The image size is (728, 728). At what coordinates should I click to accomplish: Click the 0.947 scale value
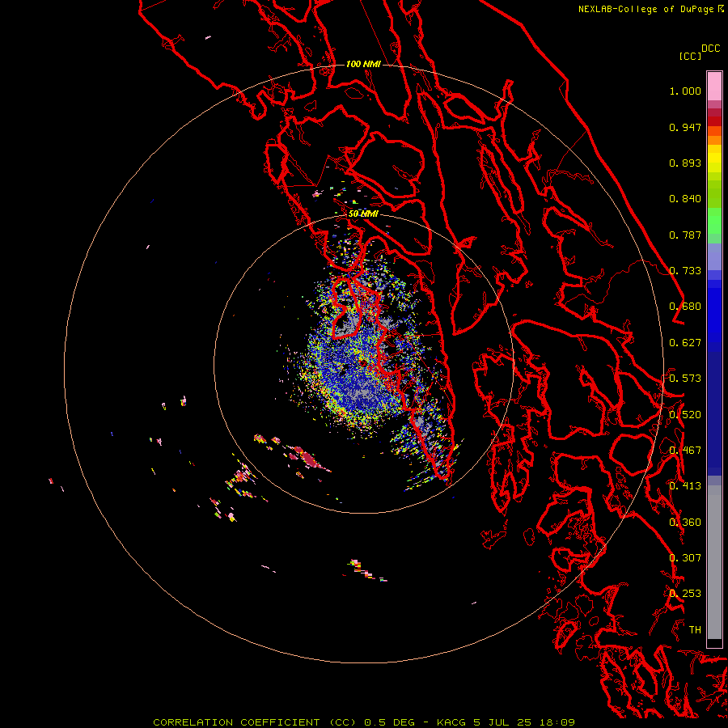(685, 127)
